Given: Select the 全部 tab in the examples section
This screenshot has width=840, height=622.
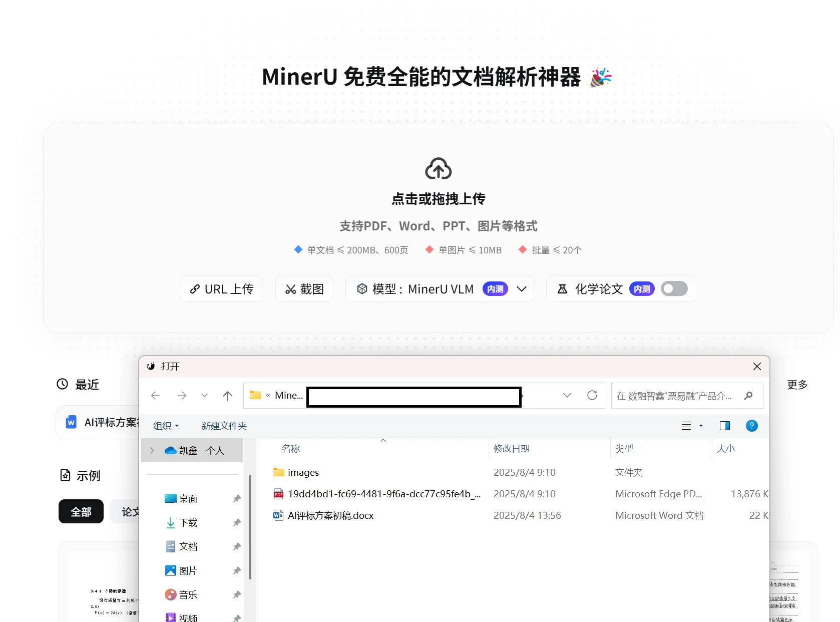Looking at the screenshot, I should 81,511.
